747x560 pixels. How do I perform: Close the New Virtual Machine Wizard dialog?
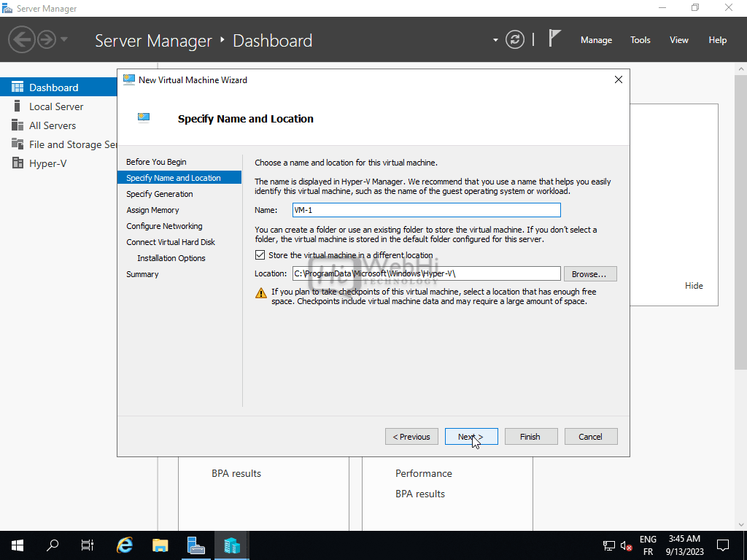[x=619, y=79]
